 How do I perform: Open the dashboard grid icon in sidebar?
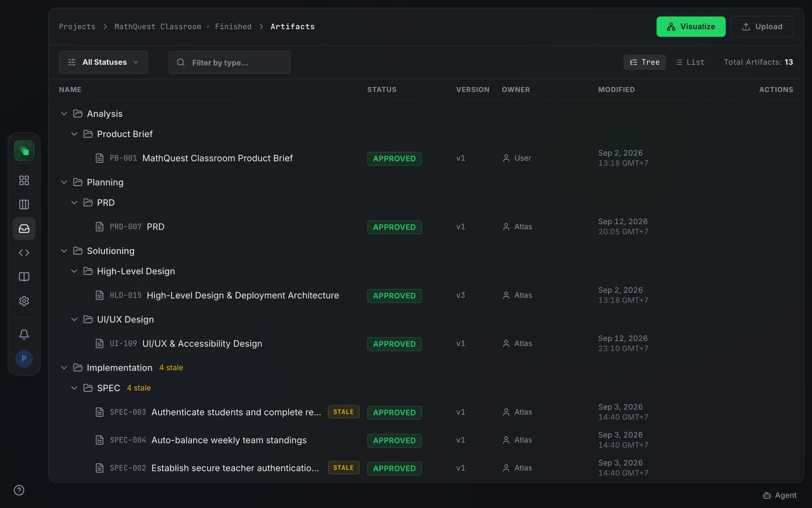tap(24, 180)
